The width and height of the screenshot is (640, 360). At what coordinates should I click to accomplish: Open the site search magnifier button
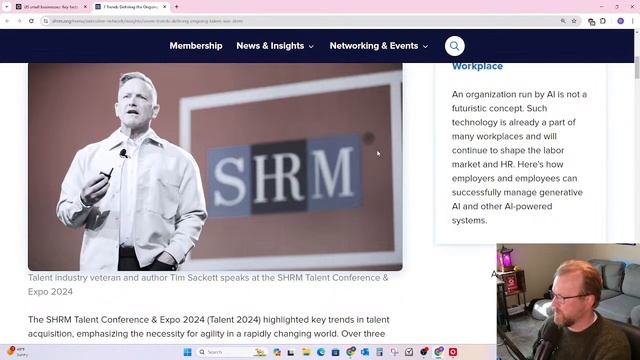point(454,46)
